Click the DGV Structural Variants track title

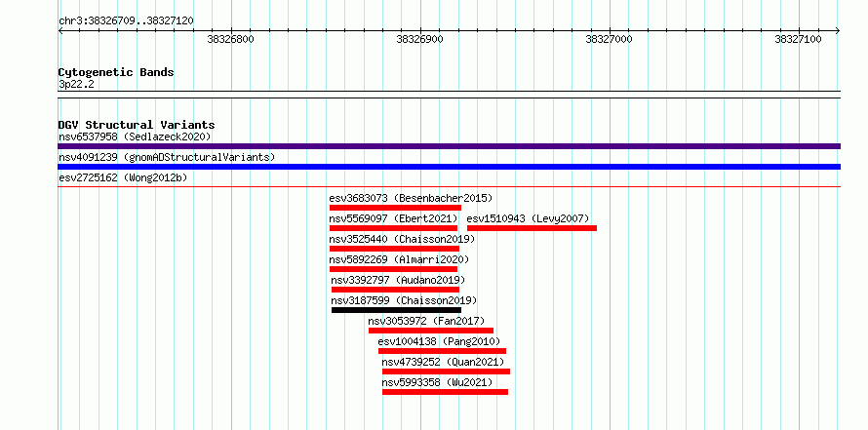pyautogui.click(x=137, y=125)
